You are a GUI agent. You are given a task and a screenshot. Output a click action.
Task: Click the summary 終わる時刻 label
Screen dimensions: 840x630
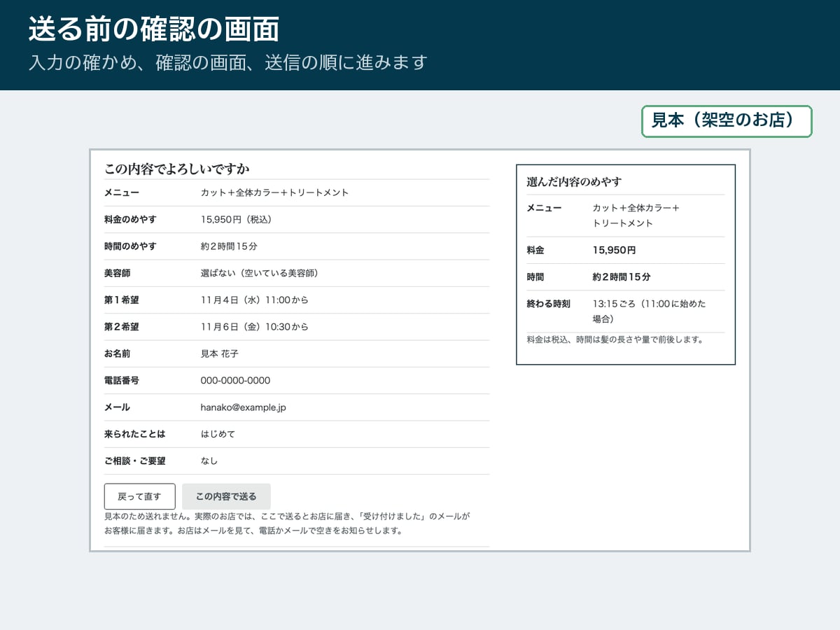(x=549, y=304)
